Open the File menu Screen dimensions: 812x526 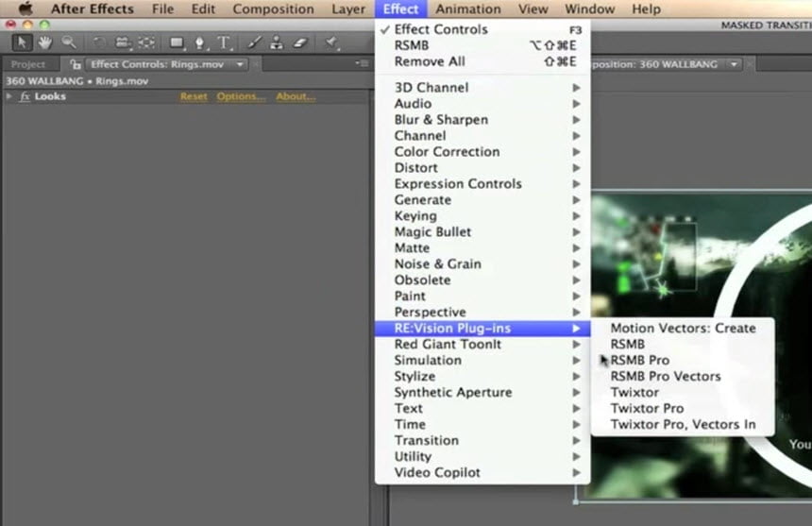(163, 8)
